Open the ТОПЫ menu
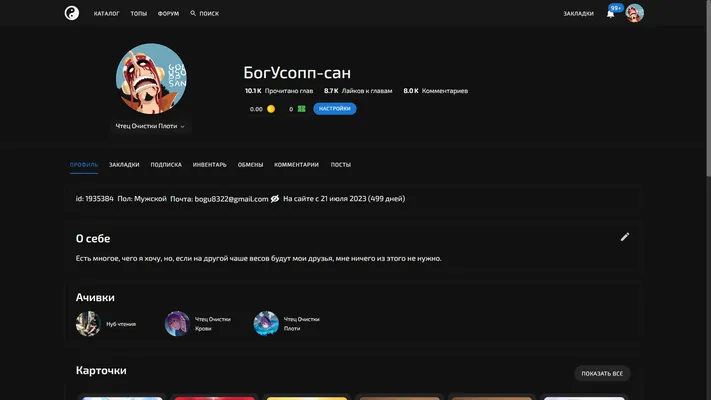The image size is (711, 400). [139, 14]
